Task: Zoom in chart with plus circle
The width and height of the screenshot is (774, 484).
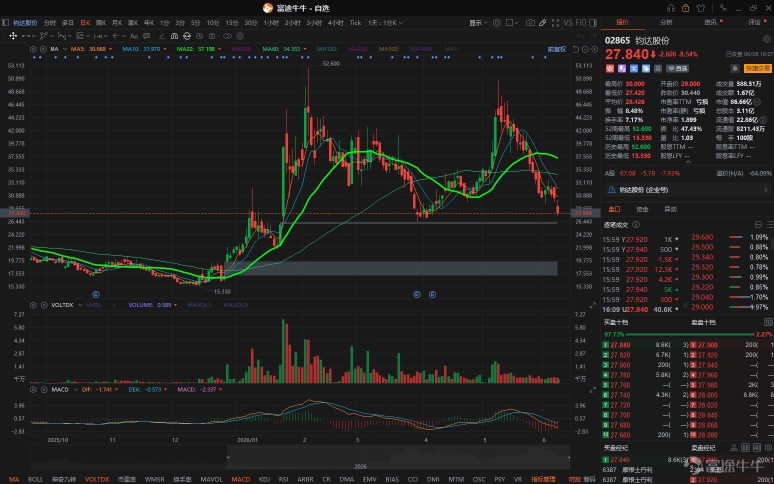Action: 594,49
